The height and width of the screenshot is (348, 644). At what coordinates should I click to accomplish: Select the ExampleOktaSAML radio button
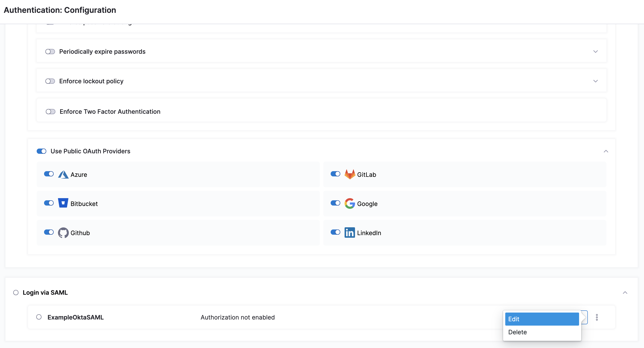point(39,317)
